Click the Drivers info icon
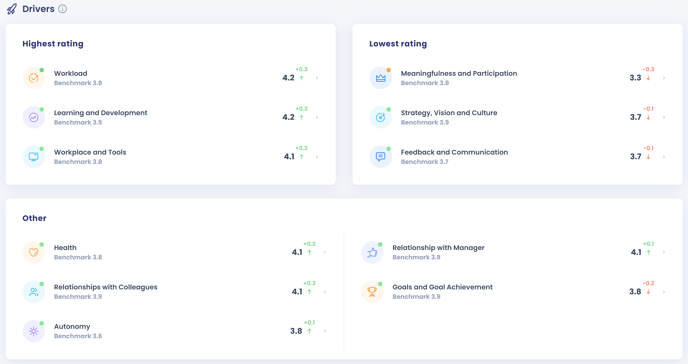The height and width of the screenshot is (364, 688). (x=63, y=9)
